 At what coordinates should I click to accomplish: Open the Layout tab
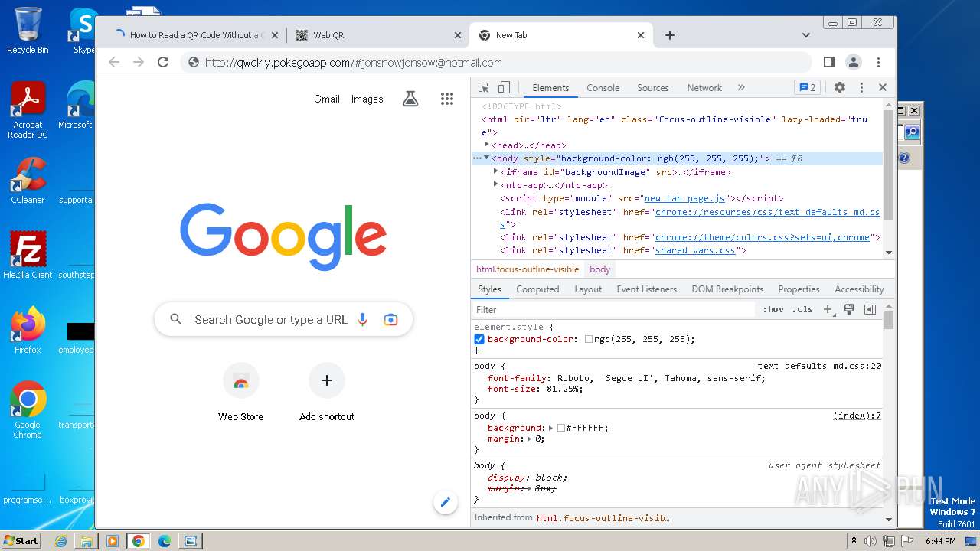click(588, 289)
